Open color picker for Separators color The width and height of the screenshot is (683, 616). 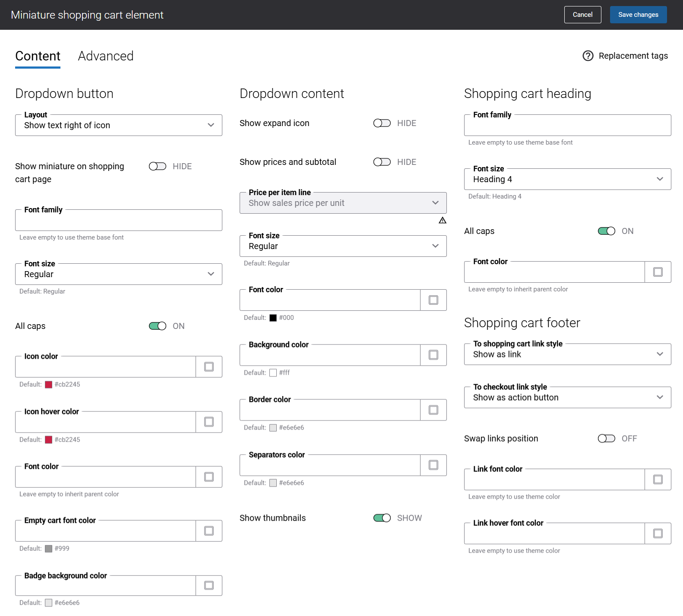(433, 465)
